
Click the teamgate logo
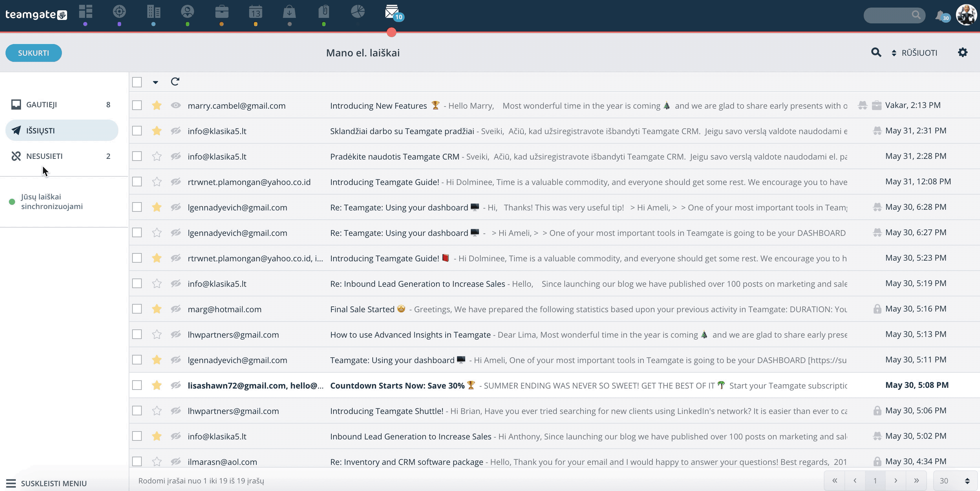coord(36,14)
